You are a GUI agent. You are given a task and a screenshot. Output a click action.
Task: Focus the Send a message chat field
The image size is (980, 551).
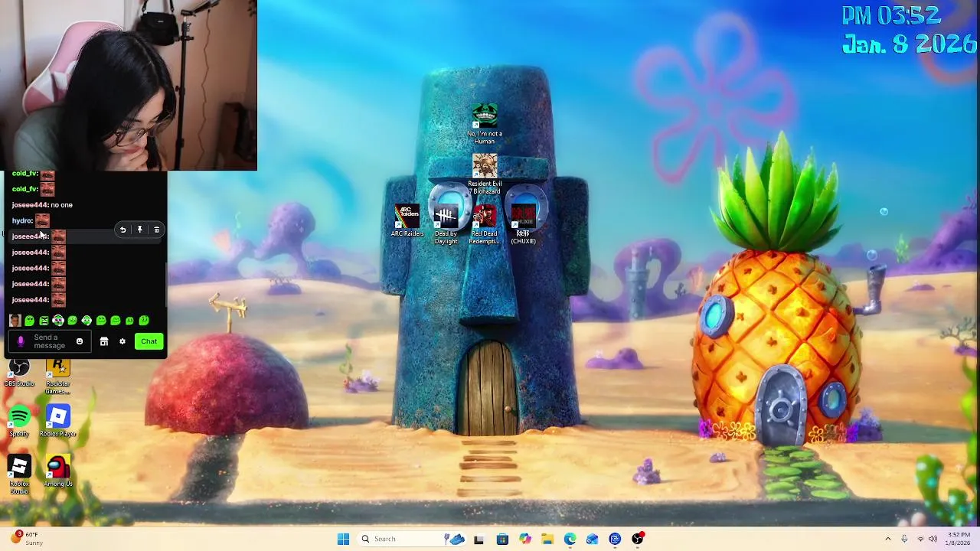pyautogui.click(x=49, y=341)
